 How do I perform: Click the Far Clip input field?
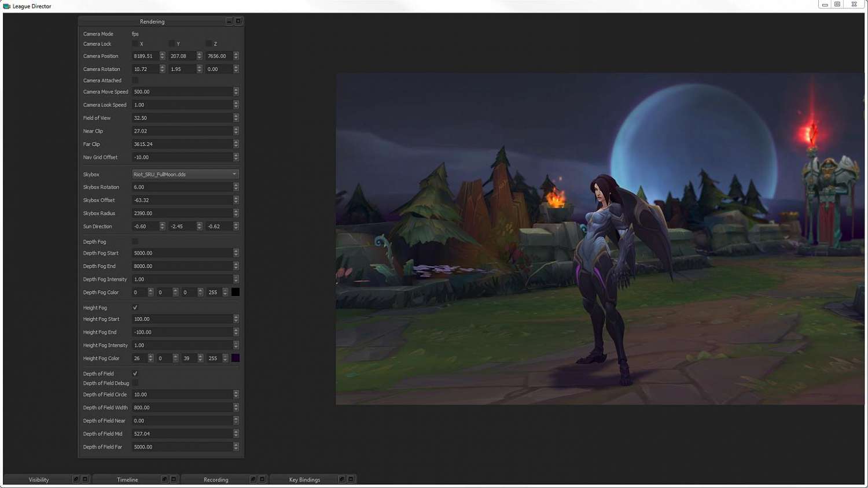[x=182, y=144]
